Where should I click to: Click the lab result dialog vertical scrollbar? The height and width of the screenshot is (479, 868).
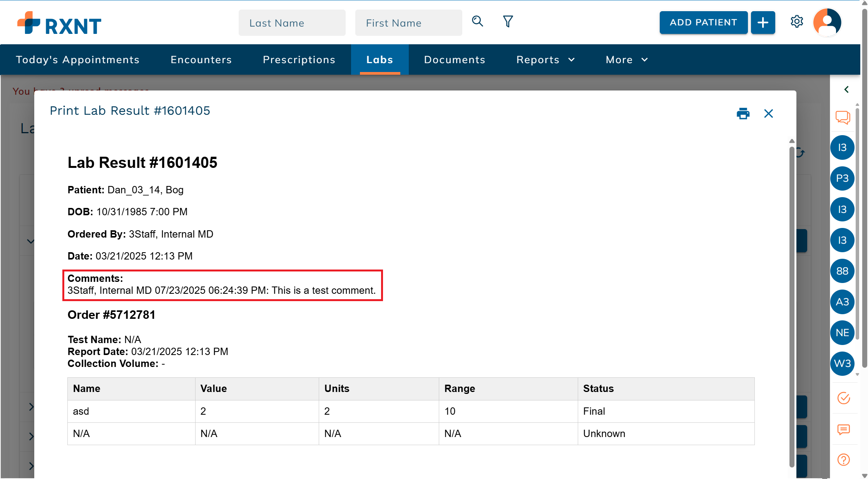792,304
